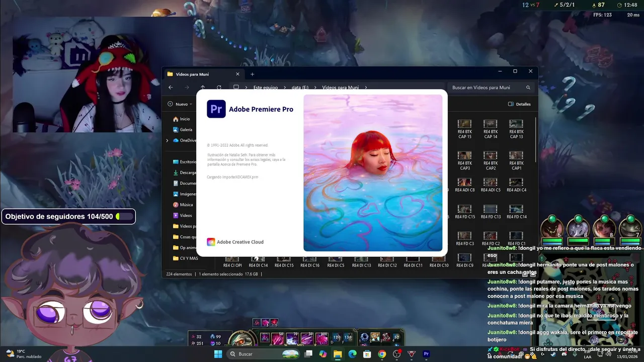This screenshot has width=644, height=362.
Task: Select the Videos para Muni tab
Action: pyautogui.click(x=204, y=74)
